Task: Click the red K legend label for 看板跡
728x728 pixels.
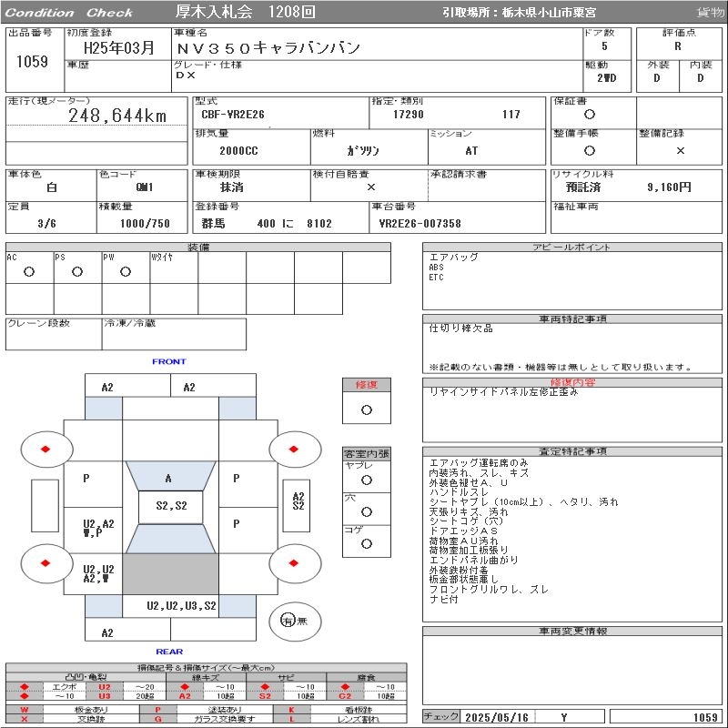Action: pos(291,710)
